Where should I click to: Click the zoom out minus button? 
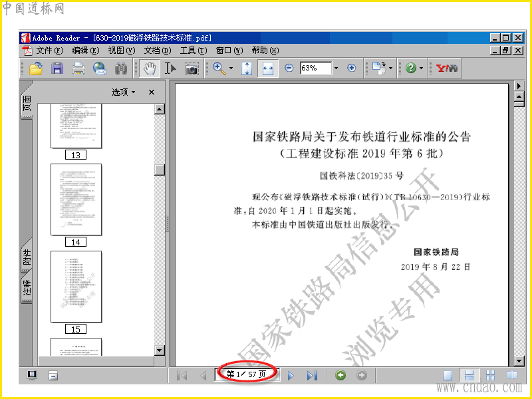click(289, 68)
